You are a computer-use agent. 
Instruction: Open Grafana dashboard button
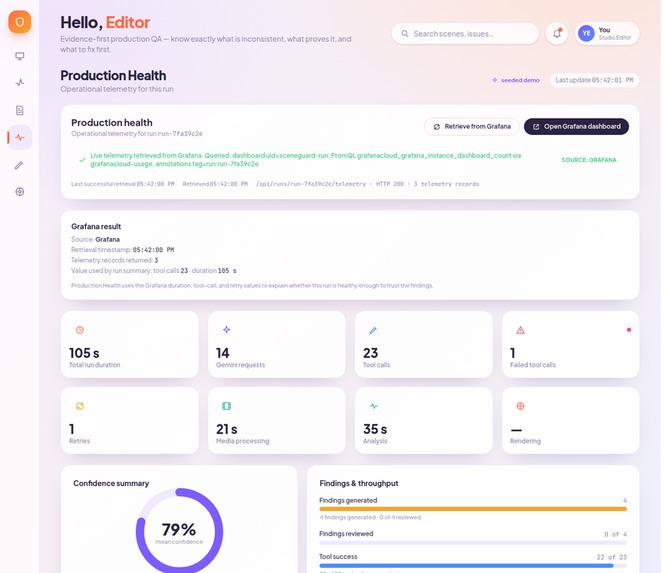click(x=576, y=127)
